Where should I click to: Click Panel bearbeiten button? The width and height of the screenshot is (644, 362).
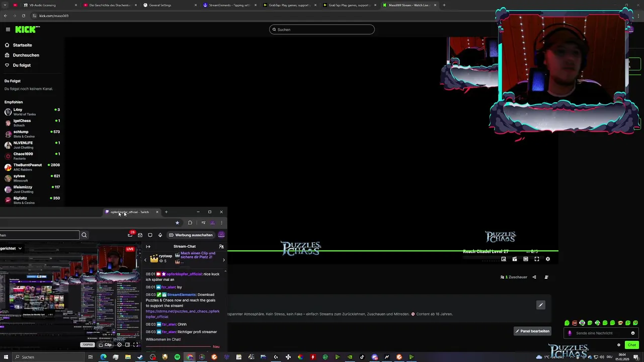(533, 331)
